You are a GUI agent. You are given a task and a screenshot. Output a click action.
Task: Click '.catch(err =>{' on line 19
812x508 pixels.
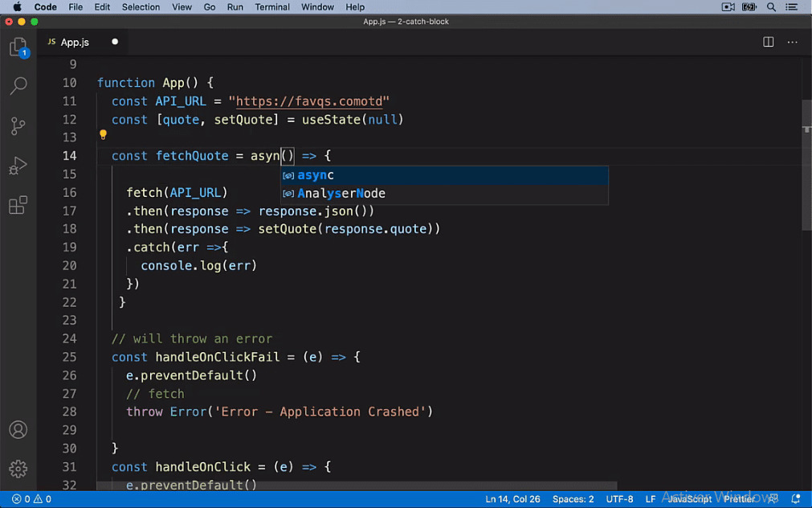[x=177, y=248]
